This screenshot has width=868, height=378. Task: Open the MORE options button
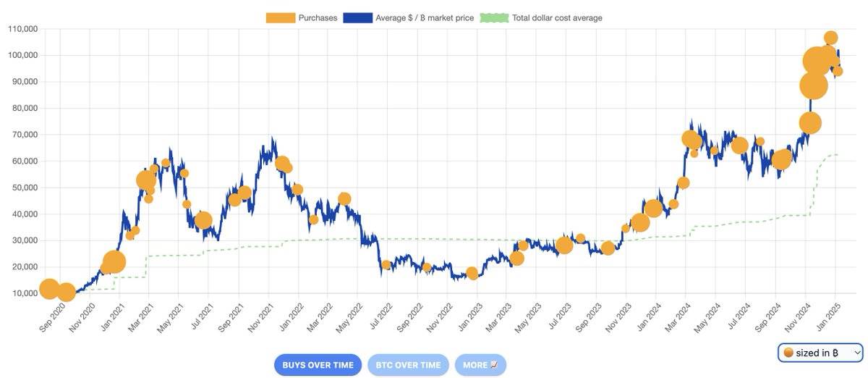point(480,365)
